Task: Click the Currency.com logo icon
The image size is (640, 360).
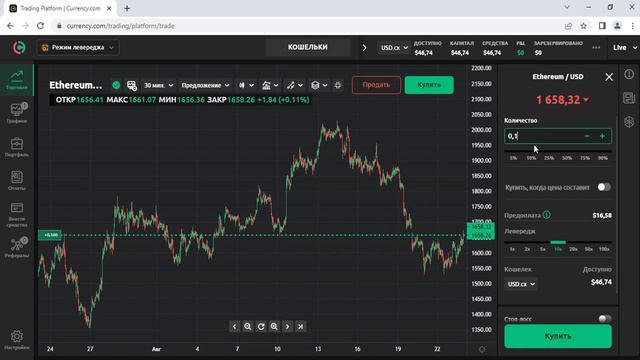Action: tap(19, 48)
